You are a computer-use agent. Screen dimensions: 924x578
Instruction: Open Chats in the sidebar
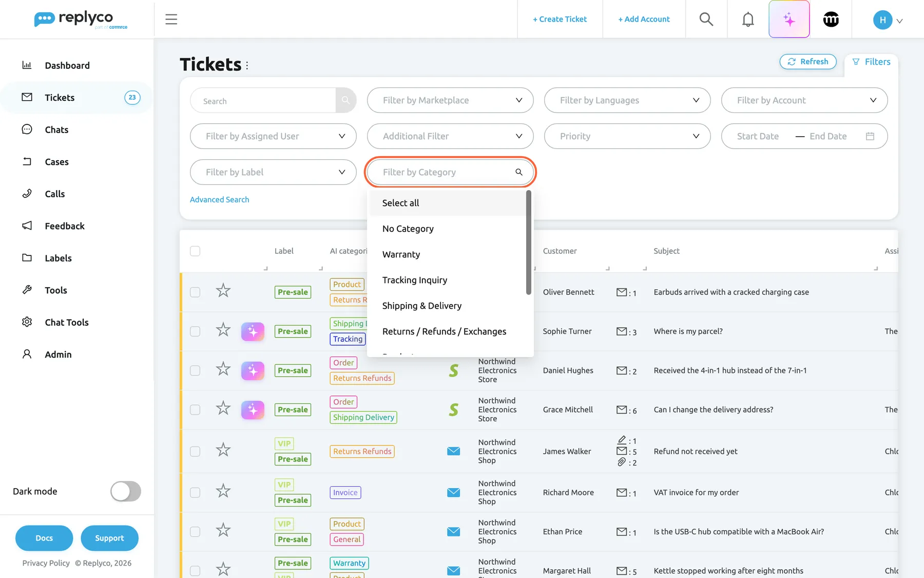56,129
